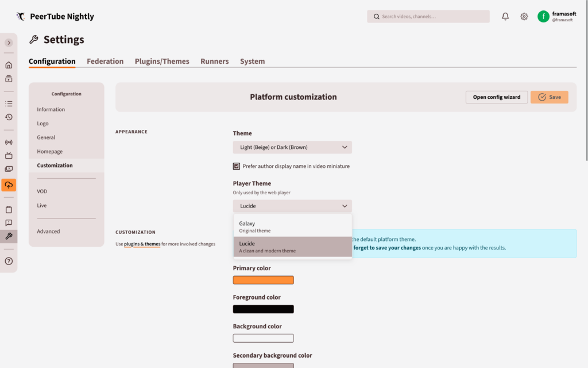
Task: Open the settings gear icon in header
Action: 524,16
